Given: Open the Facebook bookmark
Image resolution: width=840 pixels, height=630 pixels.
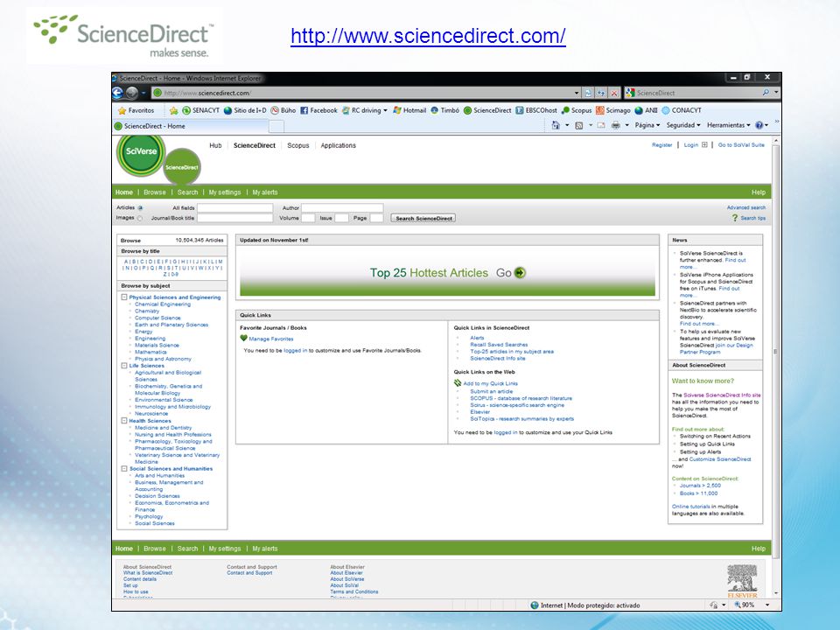Looking at the screenshot, I should (318, 110).
